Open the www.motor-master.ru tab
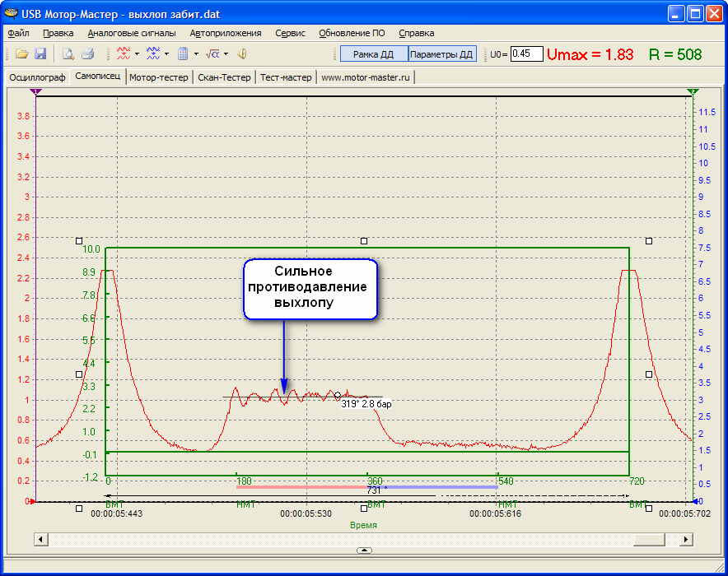The image size is (728, 576). 366,77
